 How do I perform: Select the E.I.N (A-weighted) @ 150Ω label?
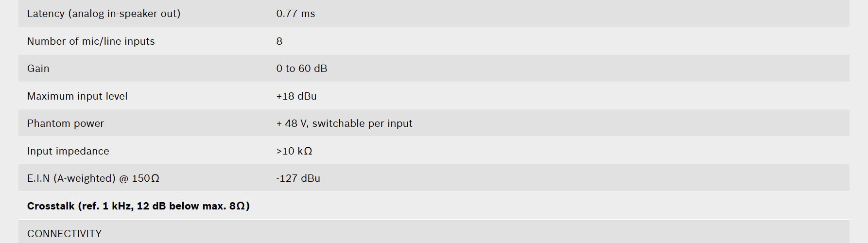(93, 178)
